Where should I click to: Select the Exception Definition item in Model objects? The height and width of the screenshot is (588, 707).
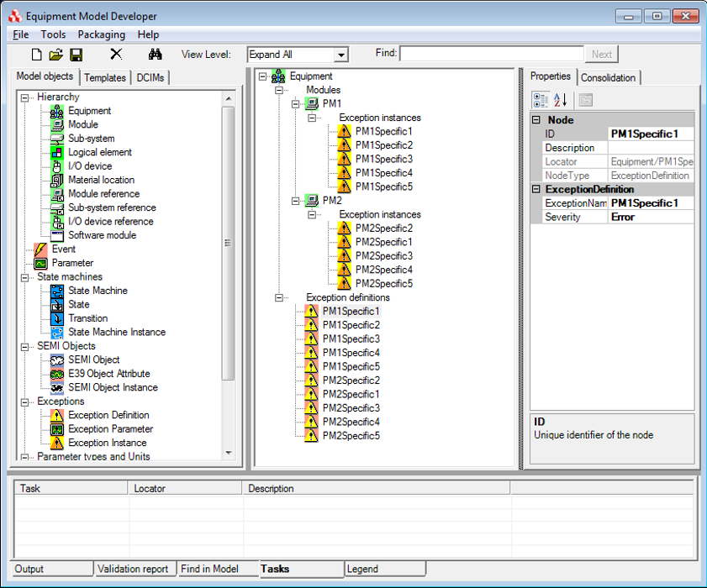click(x=108, y=415)
